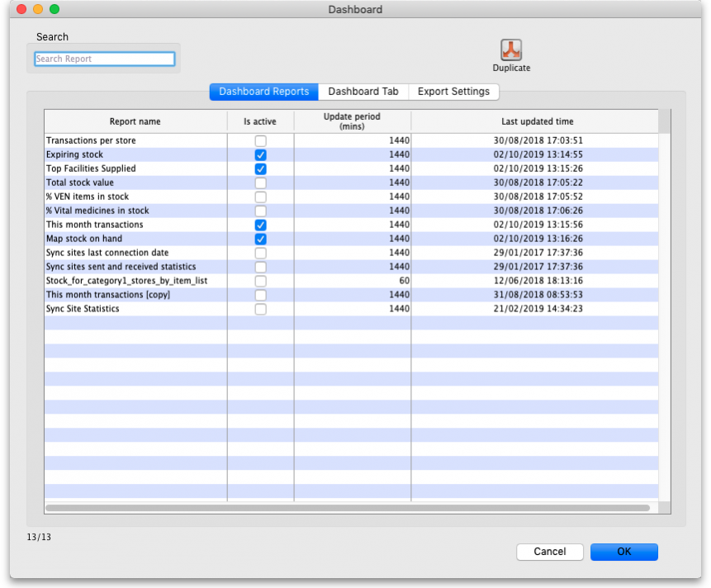The width and height of the screenshot is (711, 588).
Task: Disable Top Facilities Supplied checkbox
Action: click(260, 169)
